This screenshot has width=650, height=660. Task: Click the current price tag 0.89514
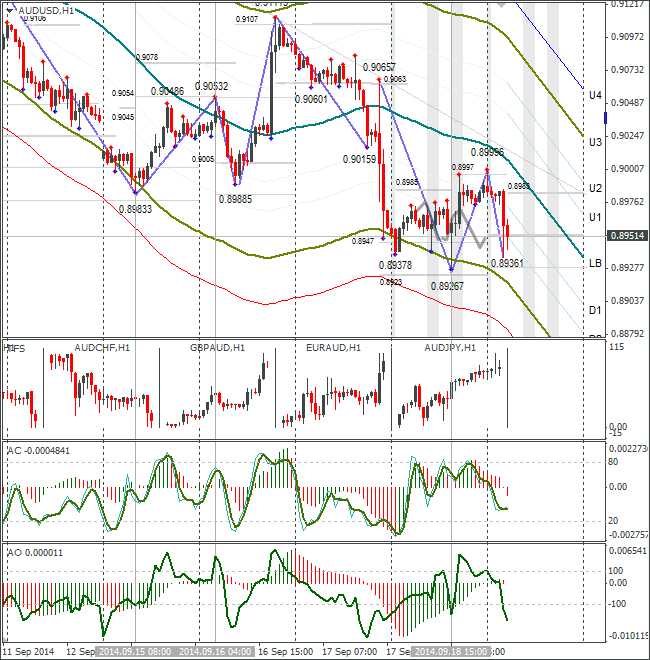627,236
